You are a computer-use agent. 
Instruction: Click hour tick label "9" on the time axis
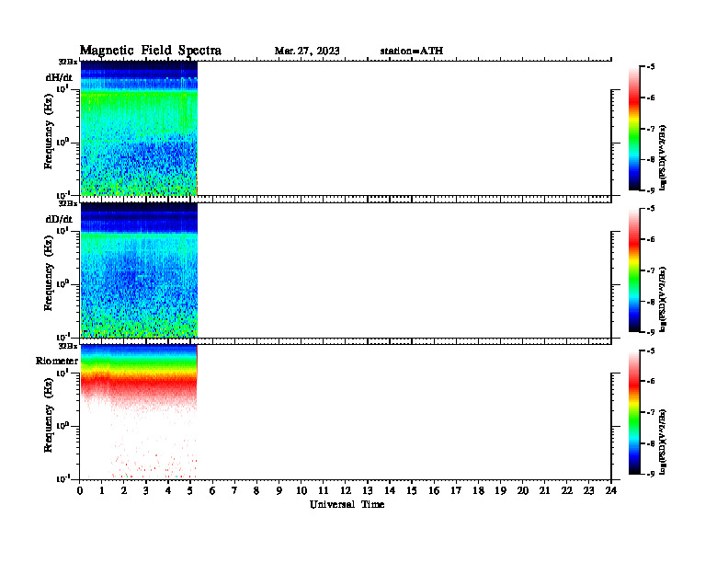[279, 490]
